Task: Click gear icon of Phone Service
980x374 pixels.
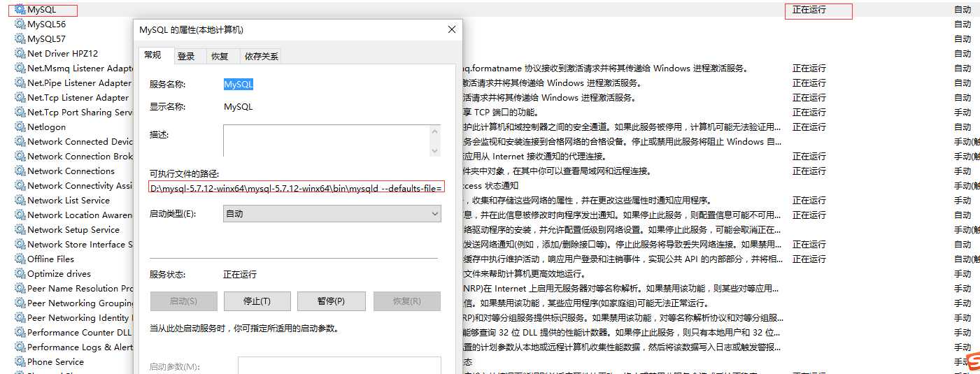Action: pos(20,362)
